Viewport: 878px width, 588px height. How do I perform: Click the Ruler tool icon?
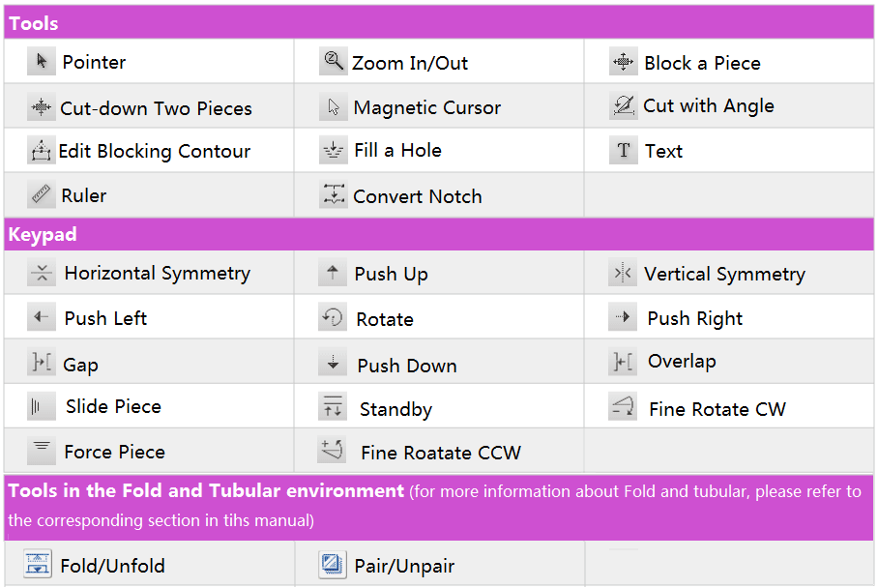pyautogui.click(x=41, y=195)
